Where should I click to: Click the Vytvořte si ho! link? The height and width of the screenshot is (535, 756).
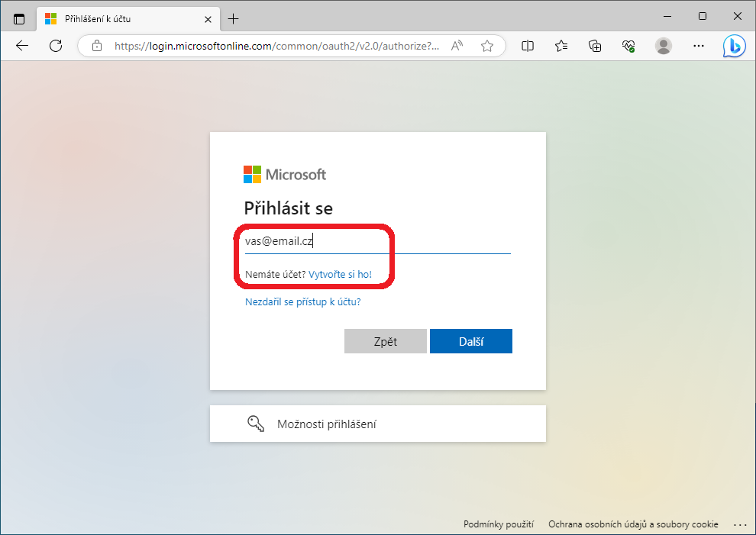340,274
